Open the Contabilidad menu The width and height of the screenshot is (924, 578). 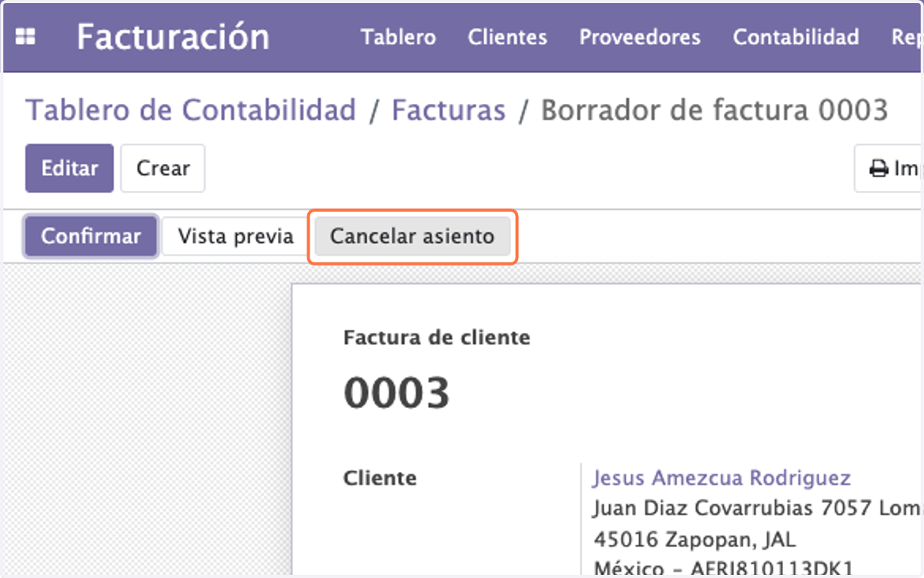795,37
